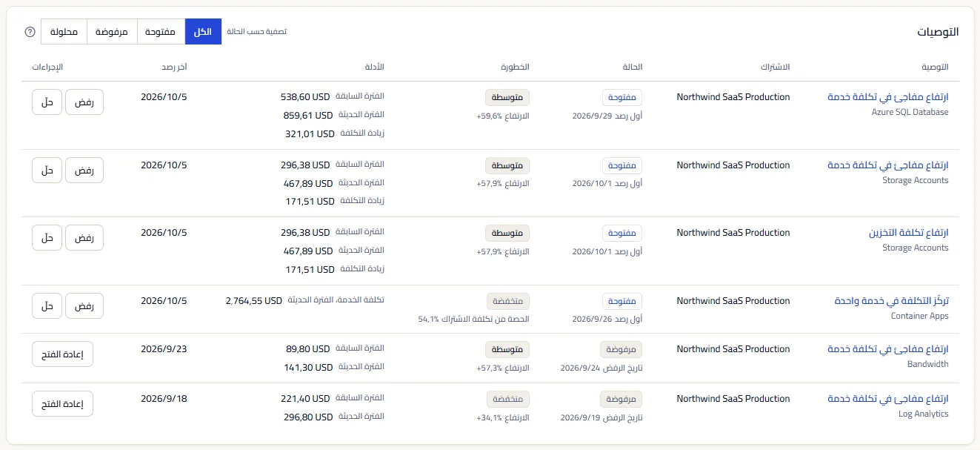Image resolution: width=980 pixels, height=450 pixels.
Task: Click حل for the Container Apps recommendation
Action: tap(47, 306)
